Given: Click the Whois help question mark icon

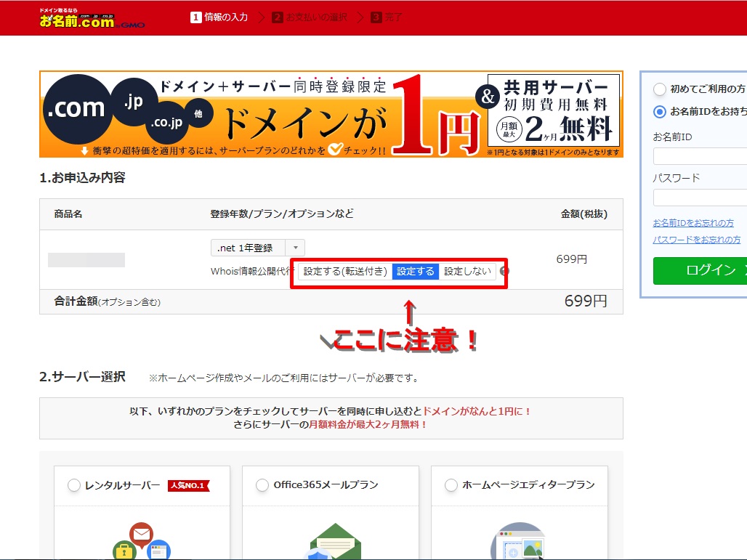Looking at the screenshot, I should coord(504,271).
